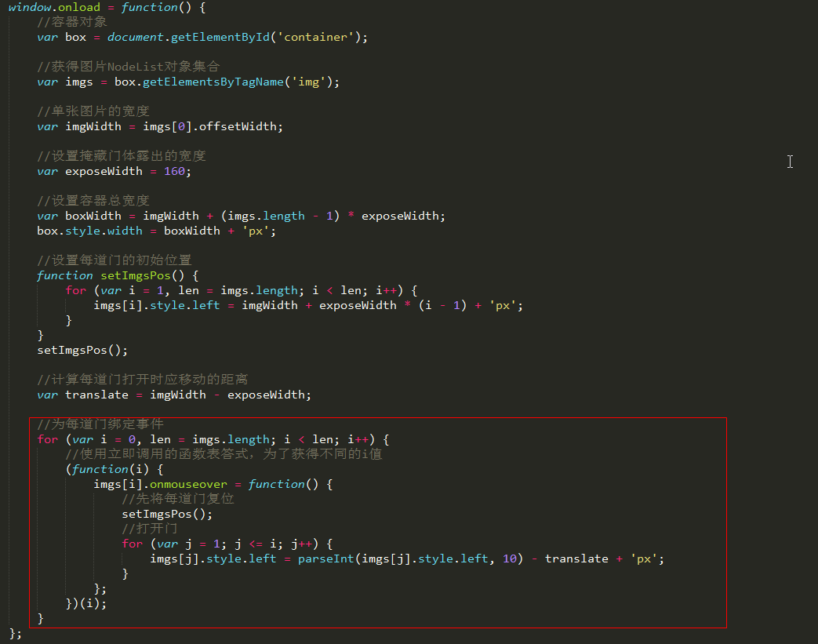
Task: Click the standalone 'setImgsPos();' call after function
Action: (82, 350)
